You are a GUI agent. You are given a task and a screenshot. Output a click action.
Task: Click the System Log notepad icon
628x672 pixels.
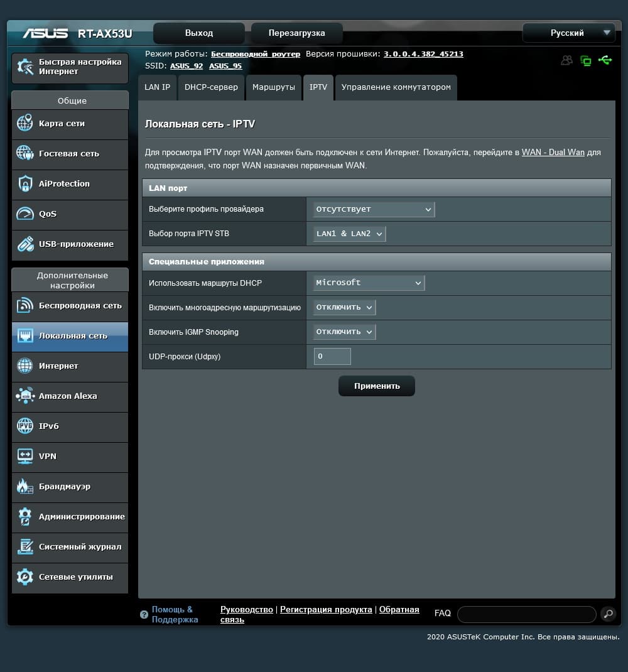[25, 546]
